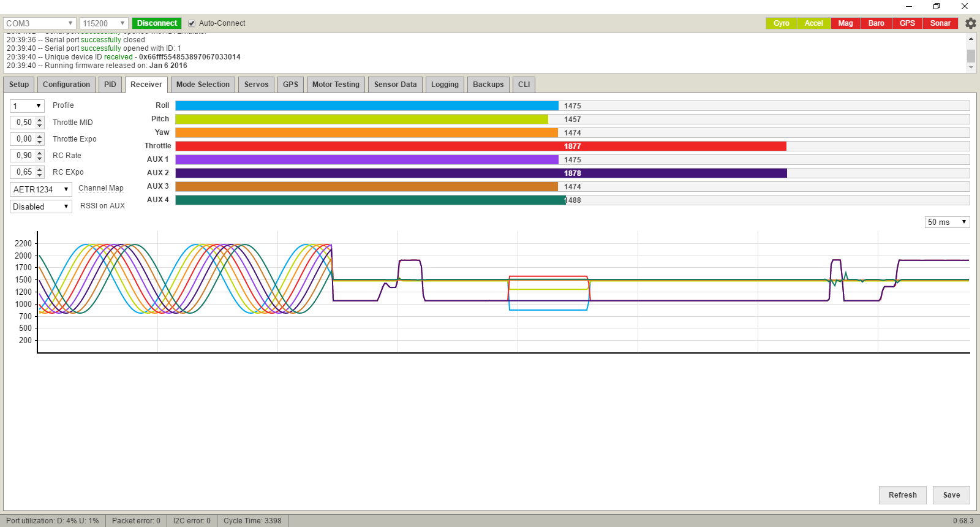Image resolution: width=980 pixels, height=527 pixels.
Task: Click the Baro sensor indicator
Action: pyautogui.click(x=876, y=23)
